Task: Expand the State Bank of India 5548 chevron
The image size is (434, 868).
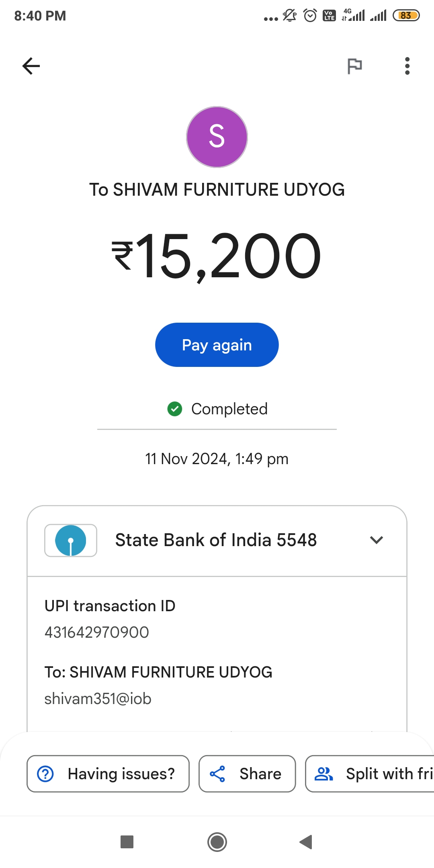Action: point(376,540)
